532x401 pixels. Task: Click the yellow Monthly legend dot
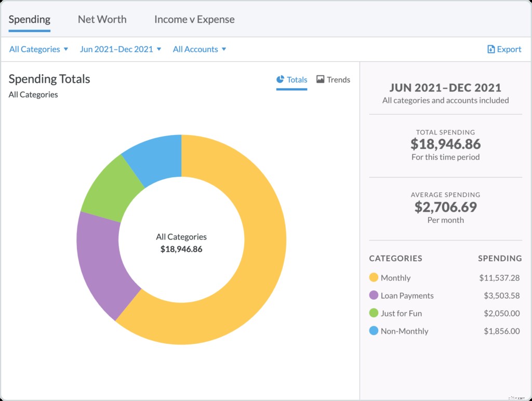coord(373,278)
